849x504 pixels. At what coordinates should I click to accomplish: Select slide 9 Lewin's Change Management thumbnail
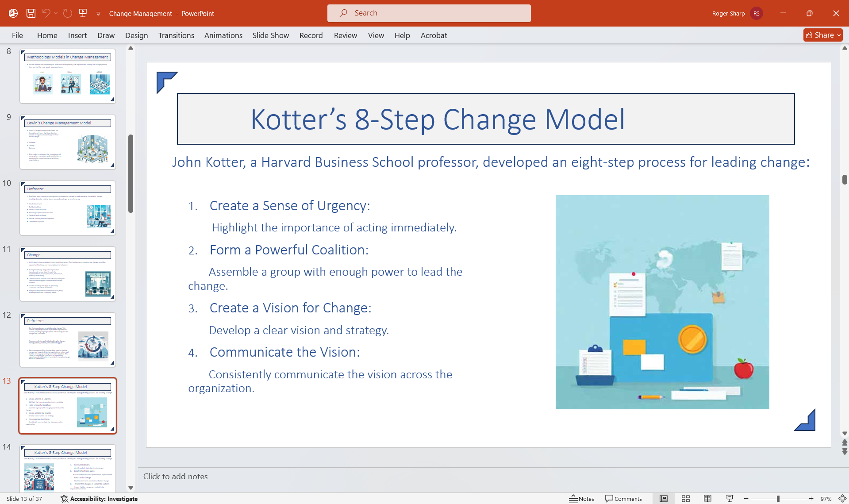(x=68, y=142)
